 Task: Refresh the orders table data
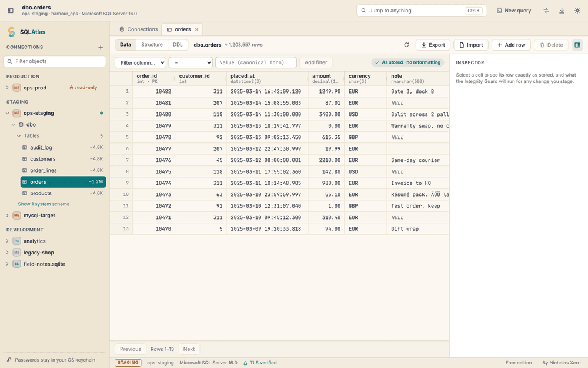click(x=406, y=45)
